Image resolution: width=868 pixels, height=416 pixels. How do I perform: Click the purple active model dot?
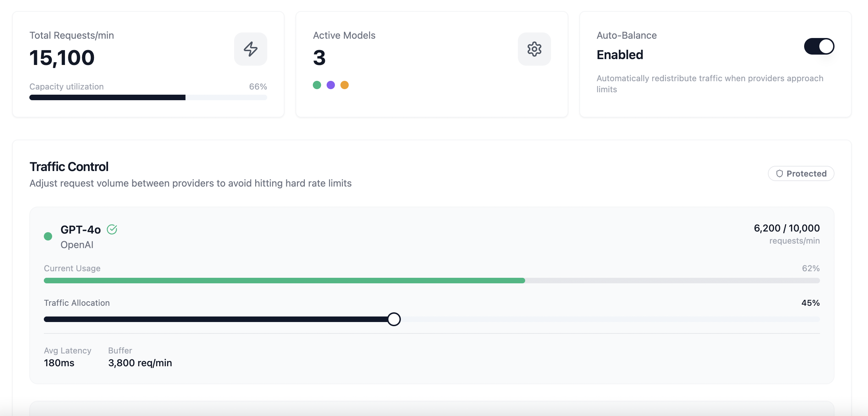tap(330, 85)
